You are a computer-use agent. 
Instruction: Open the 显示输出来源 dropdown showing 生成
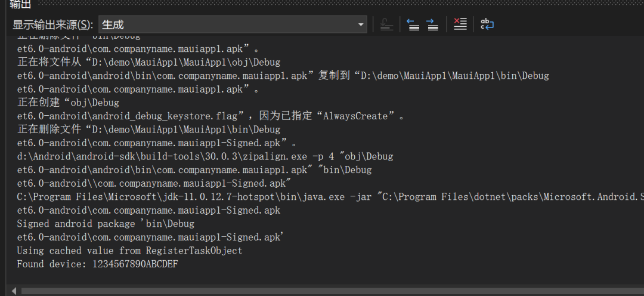(x=233, y=24)
